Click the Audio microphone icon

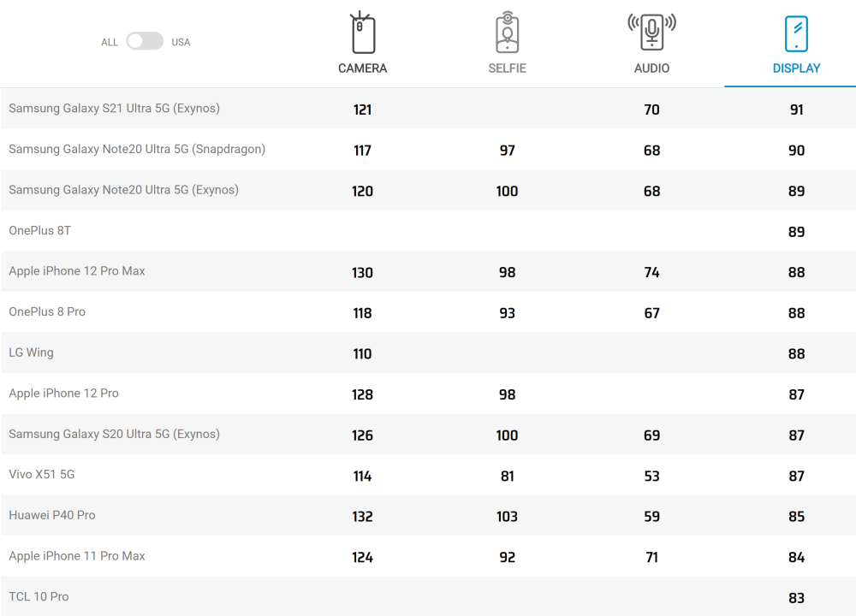click(651, 33)
